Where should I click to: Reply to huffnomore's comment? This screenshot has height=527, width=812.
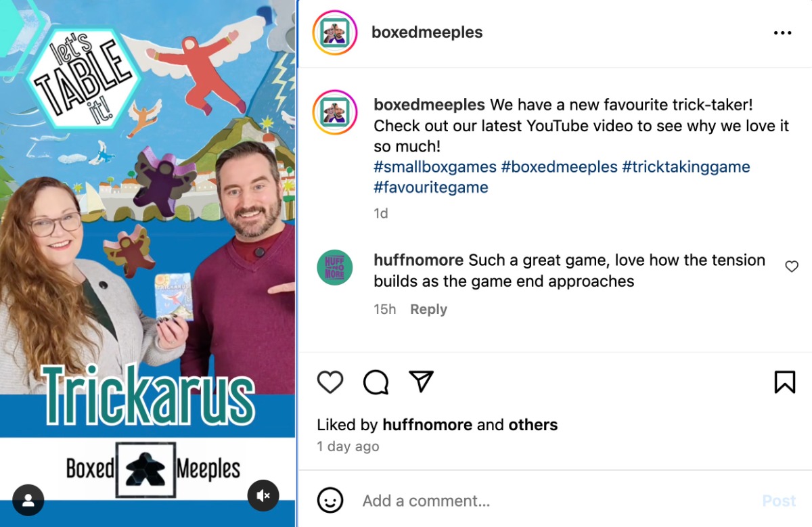click(428, 309)
